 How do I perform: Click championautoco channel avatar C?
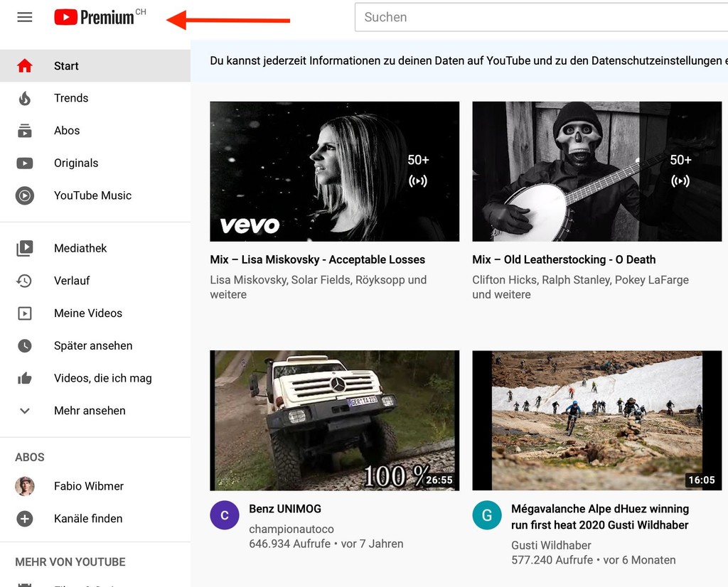[224, 515]
